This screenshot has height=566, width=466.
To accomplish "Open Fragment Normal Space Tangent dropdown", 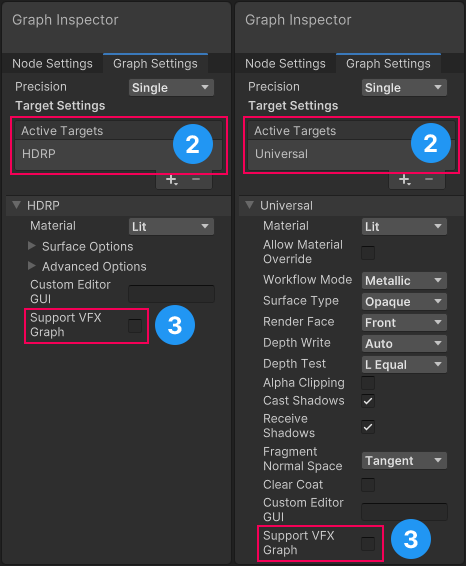I will (x=404, y=461).
